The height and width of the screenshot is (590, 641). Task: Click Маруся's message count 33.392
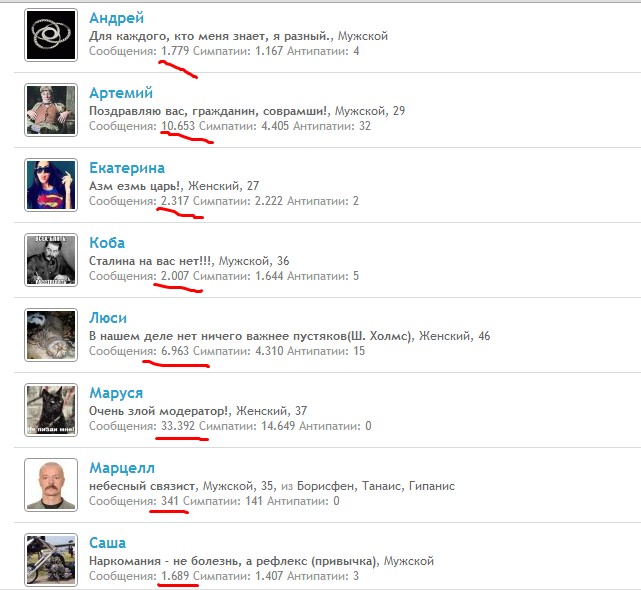tap(178, 426)
